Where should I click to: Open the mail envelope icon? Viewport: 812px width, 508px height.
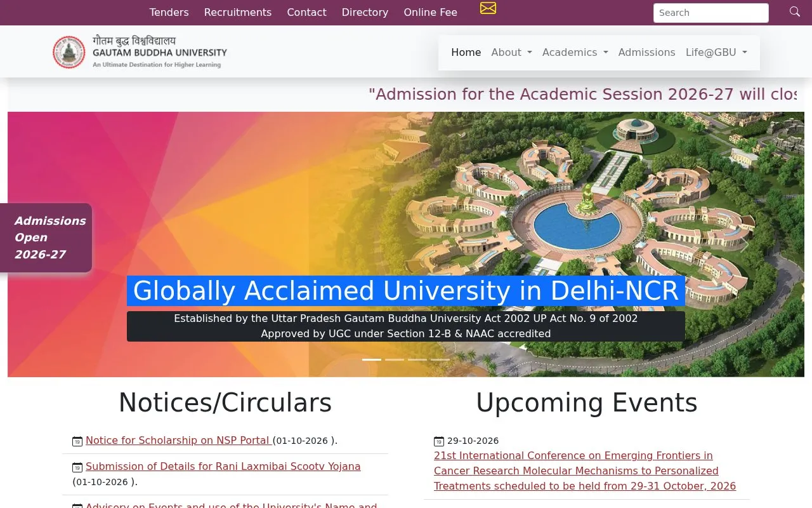tap(488, 8)
